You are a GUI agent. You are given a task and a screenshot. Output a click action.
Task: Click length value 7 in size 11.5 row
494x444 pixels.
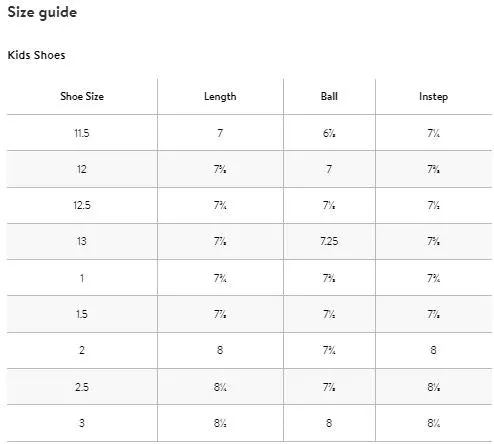coord(220,133)
